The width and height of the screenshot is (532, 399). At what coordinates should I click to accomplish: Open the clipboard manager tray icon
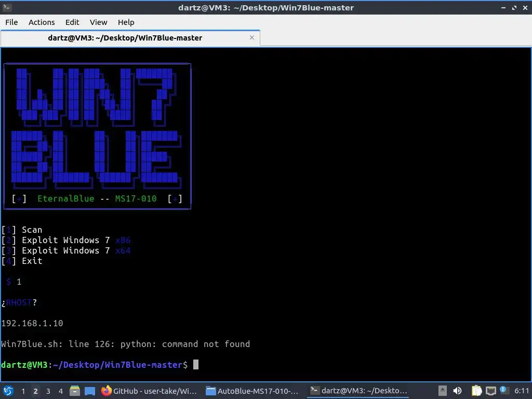click(x=476, y=391)
